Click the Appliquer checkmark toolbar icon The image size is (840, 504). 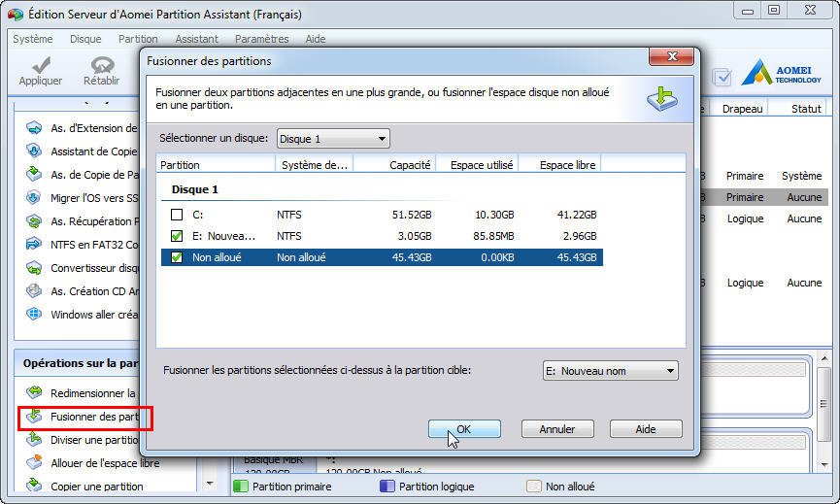pyautogui.click(x=41, y=65)
